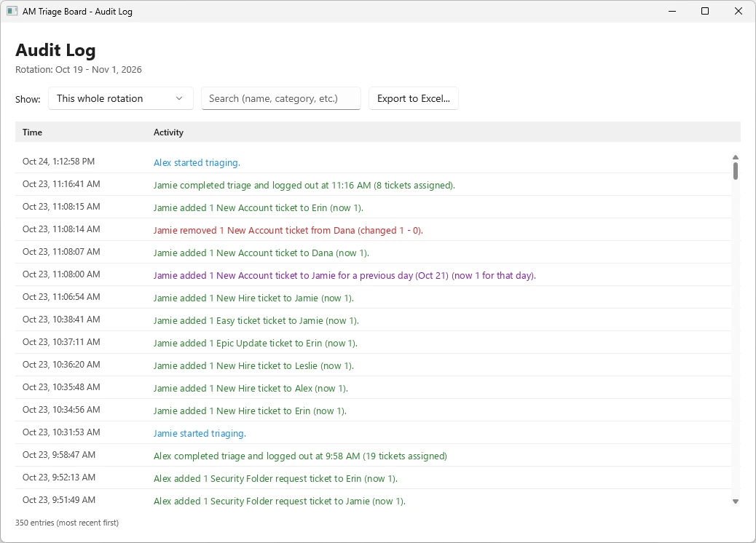Click the 'Oct 23, 10:34:56 AM' timestamp
The width and height of the screenshot is (756, 543).
pos(61,411)
